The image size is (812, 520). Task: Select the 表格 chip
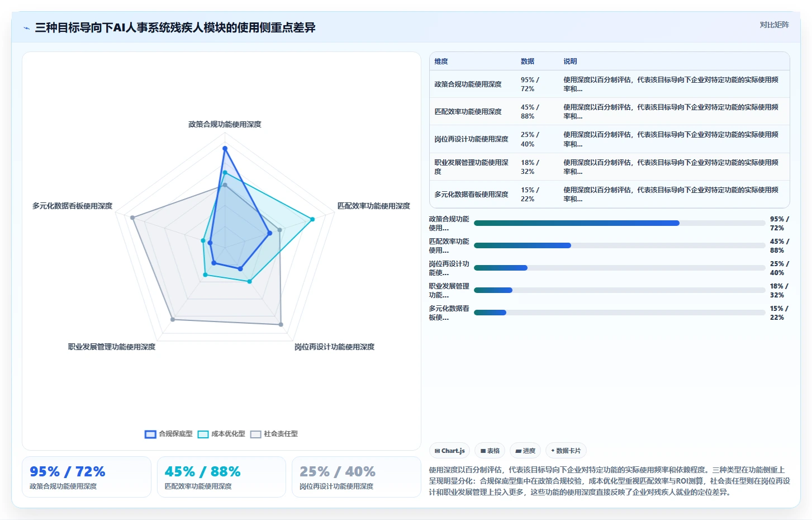pyautogui.click(x=490, y=451)
